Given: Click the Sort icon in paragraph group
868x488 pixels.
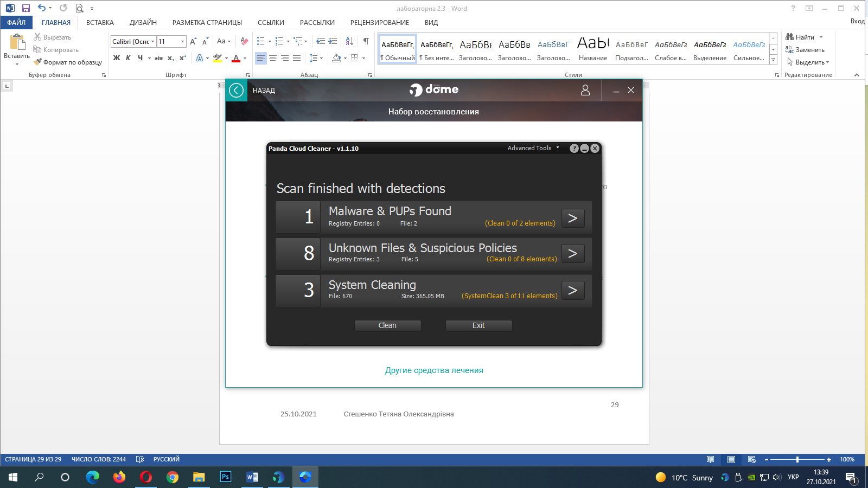Looking at the screenshot, I should [349, 41].
